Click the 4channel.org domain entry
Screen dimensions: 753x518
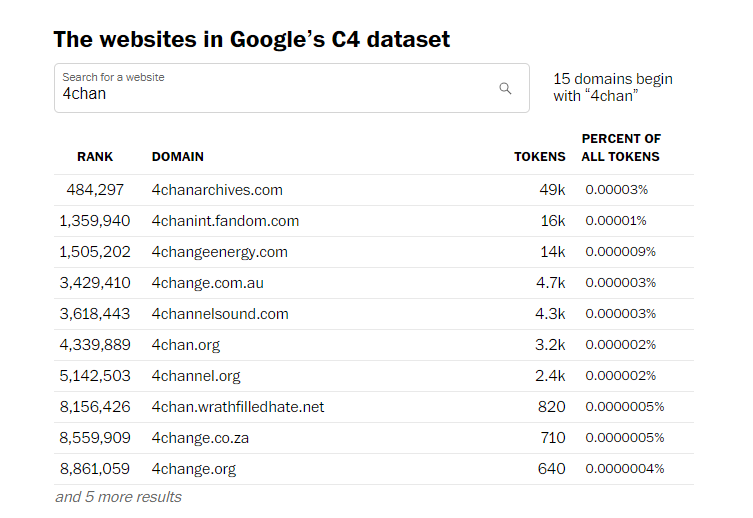pos(196,376)
